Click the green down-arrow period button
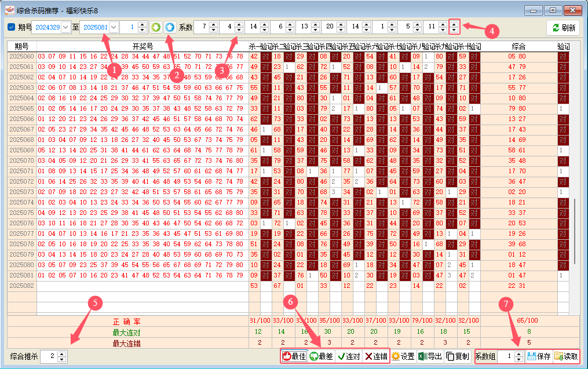The image size is (588, 369). click(x=156, y=27)
